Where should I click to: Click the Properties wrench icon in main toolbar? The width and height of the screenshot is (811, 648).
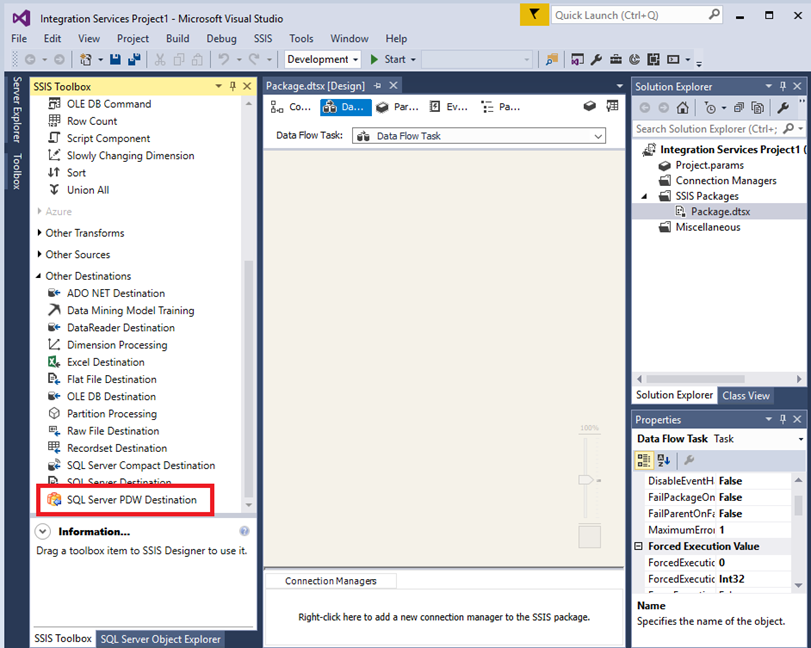[x=596, y=59]
